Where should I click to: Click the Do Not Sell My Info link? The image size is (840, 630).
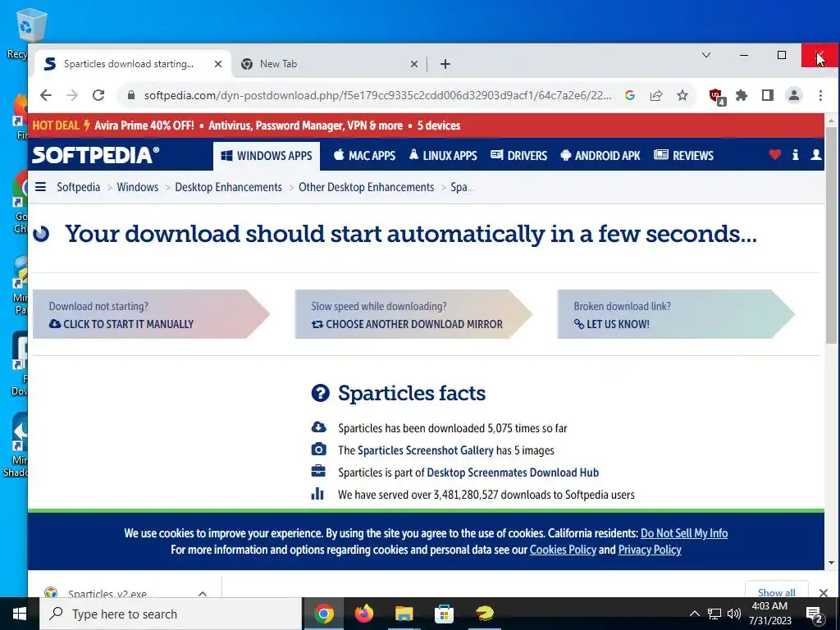684,533
